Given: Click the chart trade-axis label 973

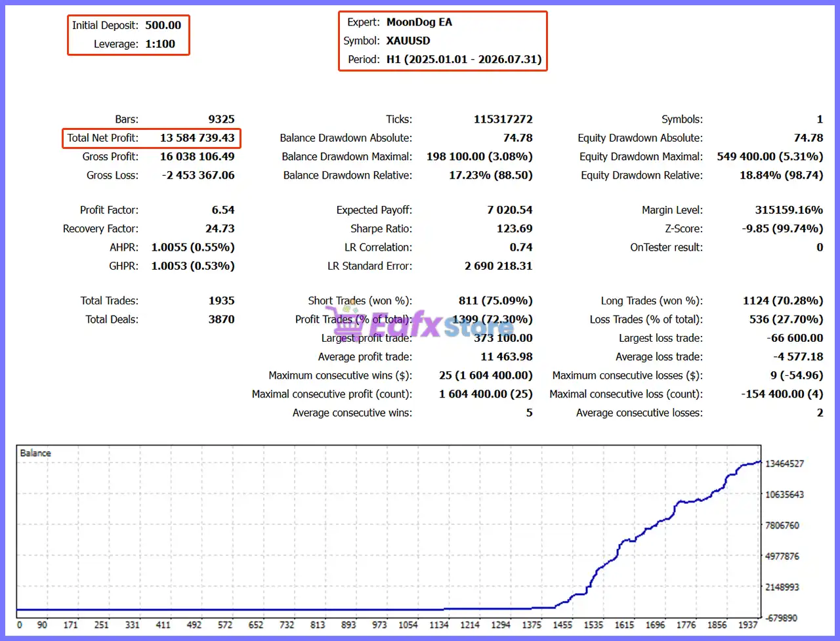Looking at the screenshot, I should pyautogui.click(x=379, y=625).
